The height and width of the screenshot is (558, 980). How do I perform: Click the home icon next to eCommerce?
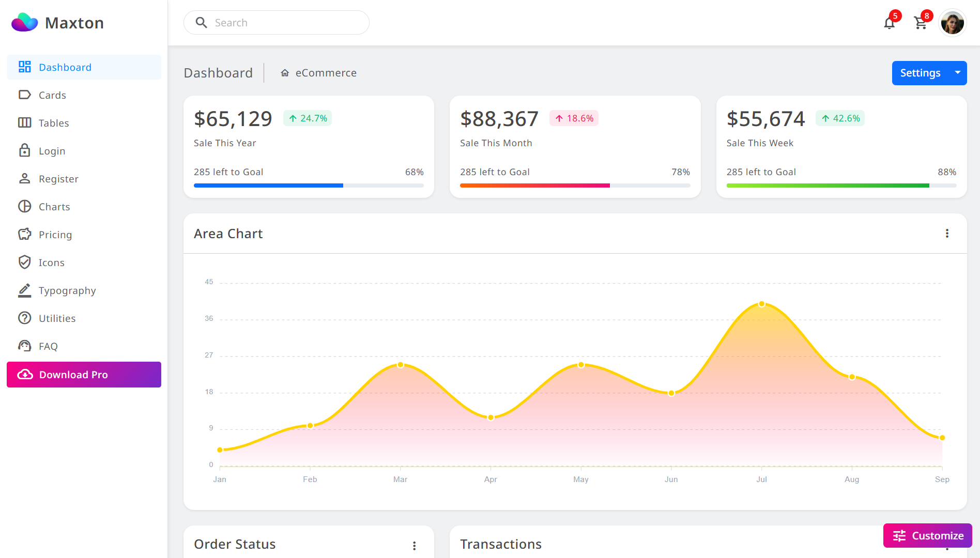(285, 73)
